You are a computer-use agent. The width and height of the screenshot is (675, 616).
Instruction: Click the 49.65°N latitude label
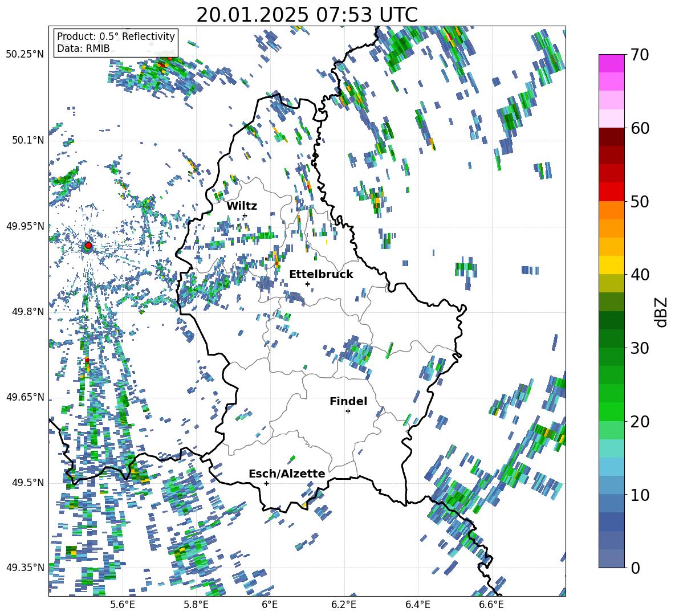25,397
